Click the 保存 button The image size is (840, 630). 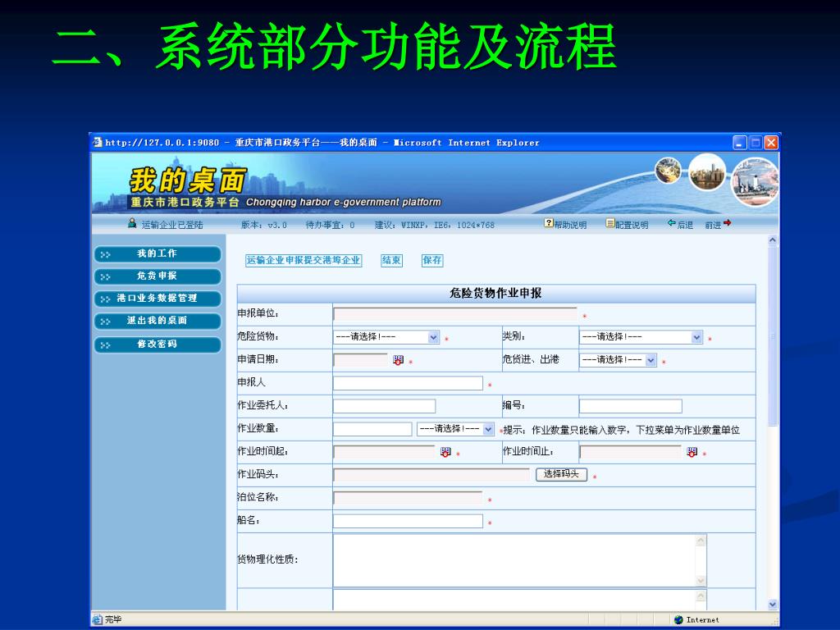(x=432, y=260)
